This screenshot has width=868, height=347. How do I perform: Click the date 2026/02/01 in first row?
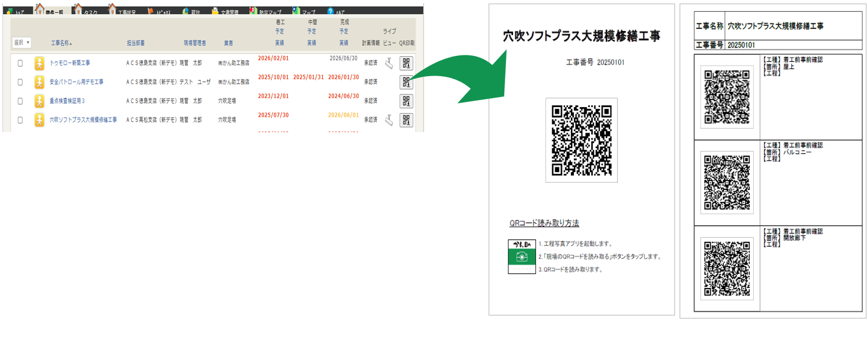pyautogui.click(x=273, y=58)
